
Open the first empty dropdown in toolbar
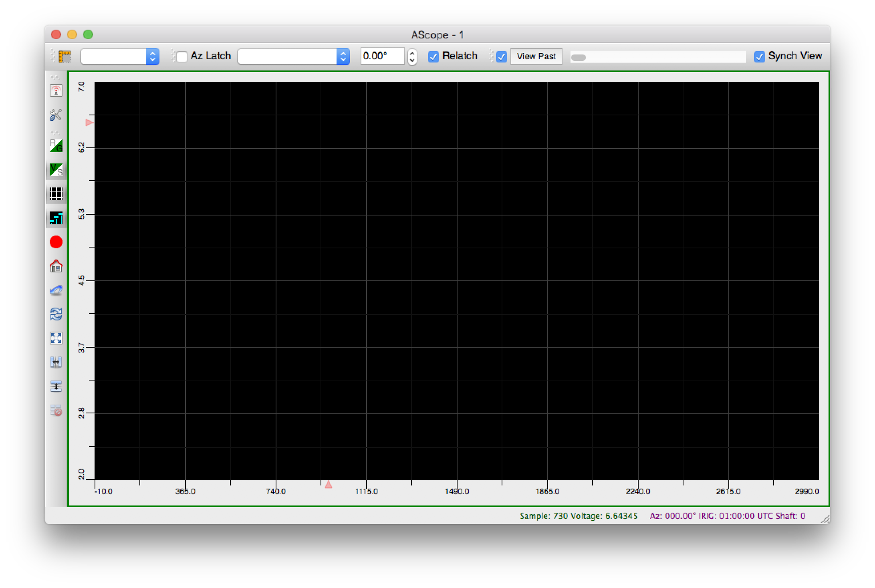[120, 56]
